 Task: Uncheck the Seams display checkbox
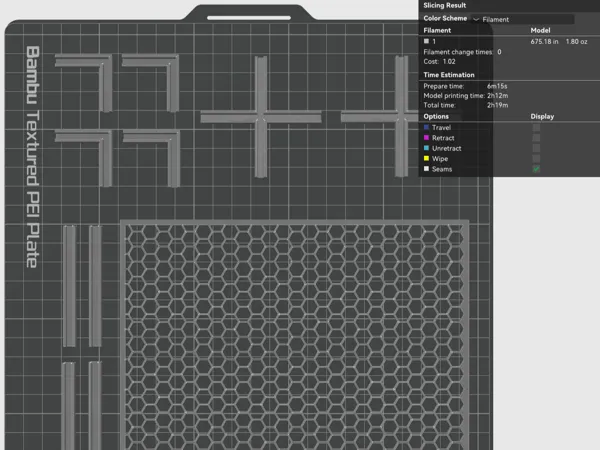coord(536,169)
